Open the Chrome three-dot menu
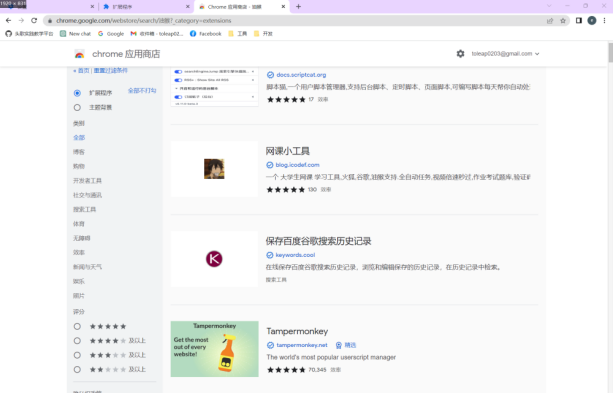Viewport: 614px width, 394px height. 605,20
